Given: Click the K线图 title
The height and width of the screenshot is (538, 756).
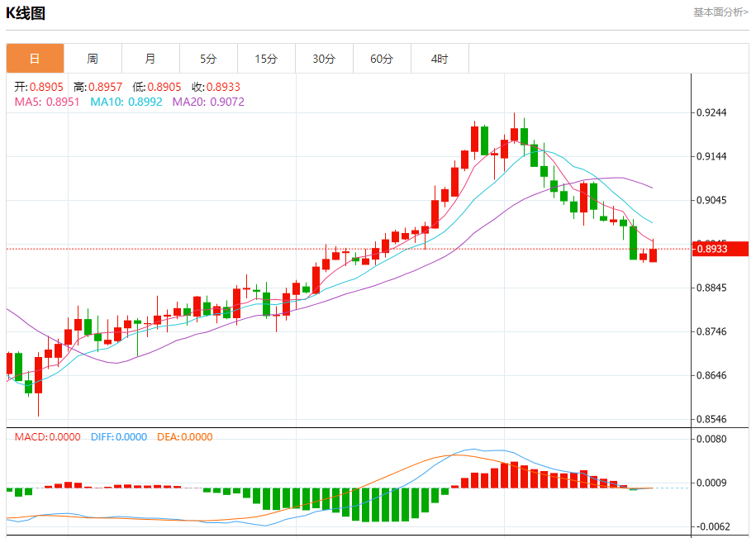Looking at the screenshot, I should coord(26,13).
